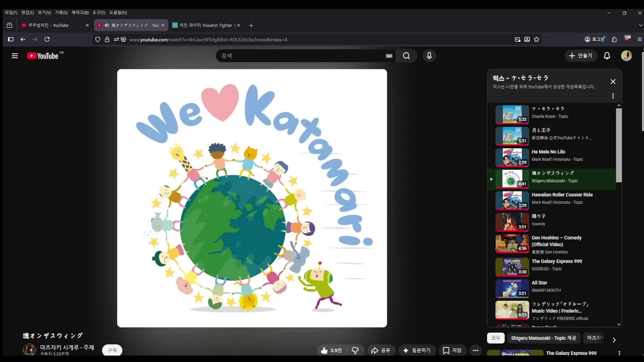
Task: Open the mix playlist three-dot menu
Action: [x=613, y=96]
